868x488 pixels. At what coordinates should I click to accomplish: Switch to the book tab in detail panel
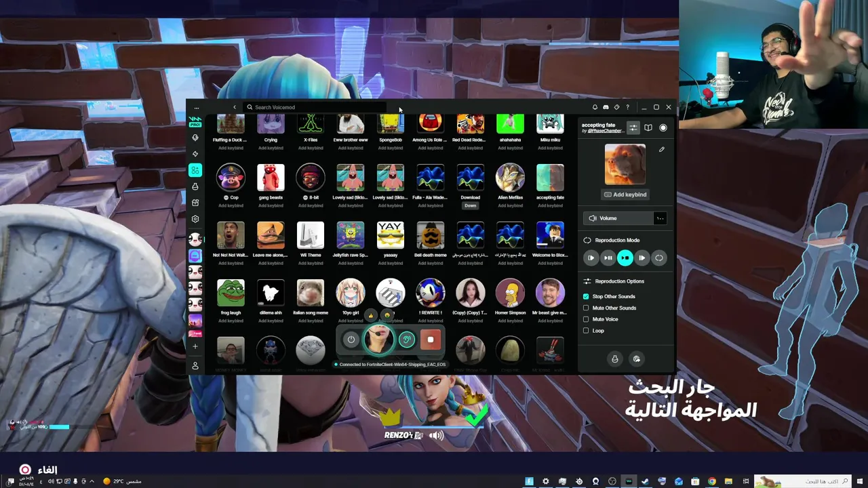tap(648, 127)
